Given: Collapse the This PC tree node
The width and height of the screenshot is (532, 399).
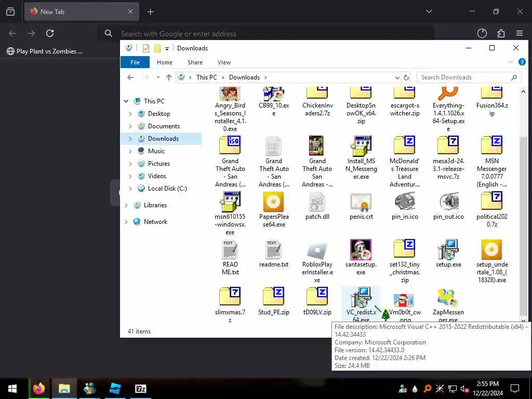Looking at the screenshot, I should click(126, 101).
